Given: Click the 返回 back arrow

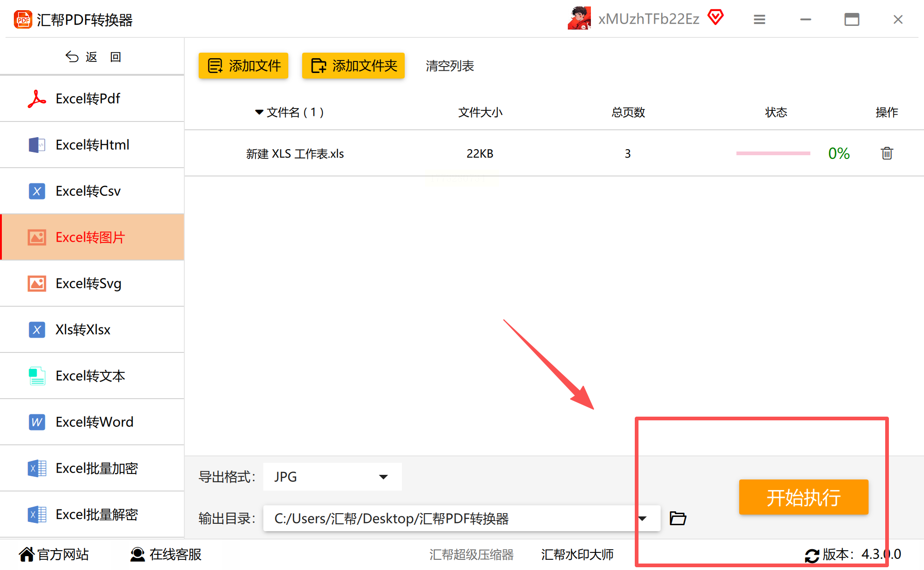Looking at the screenshot, I should click(x=72, y=57).
